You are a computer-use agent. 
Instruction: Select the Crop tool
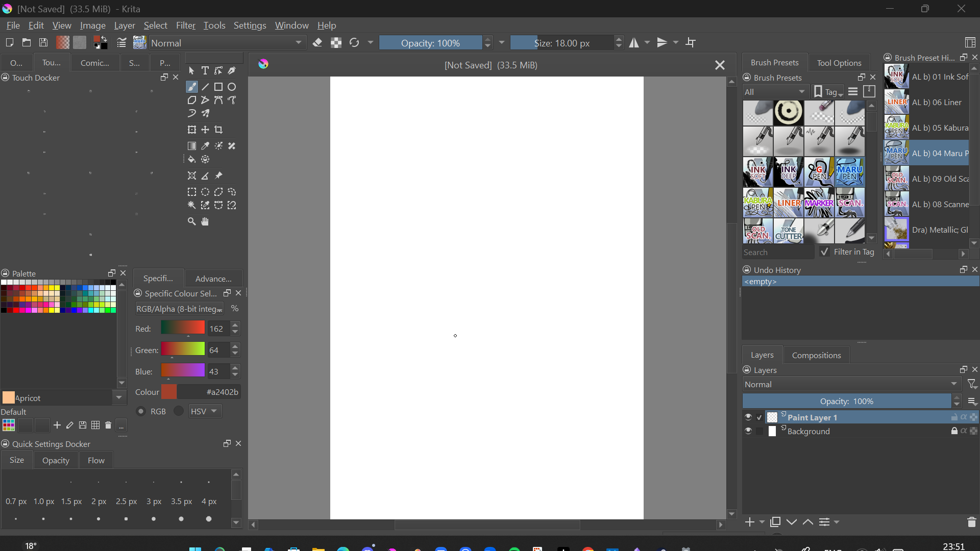point(218,130)
